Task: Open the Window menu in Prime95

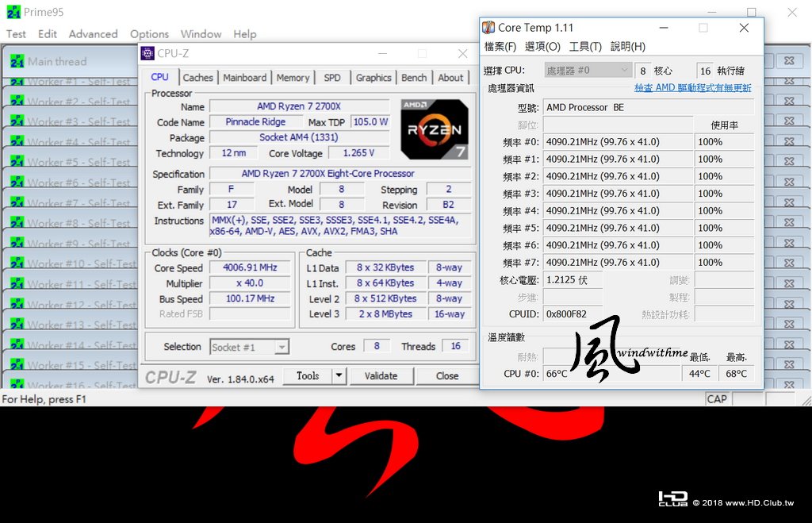Action: tap(201, 34)
